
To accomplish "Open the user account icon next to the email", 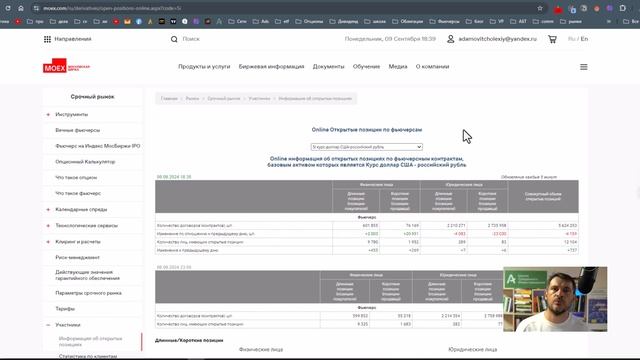I will (x=451, y=39).
